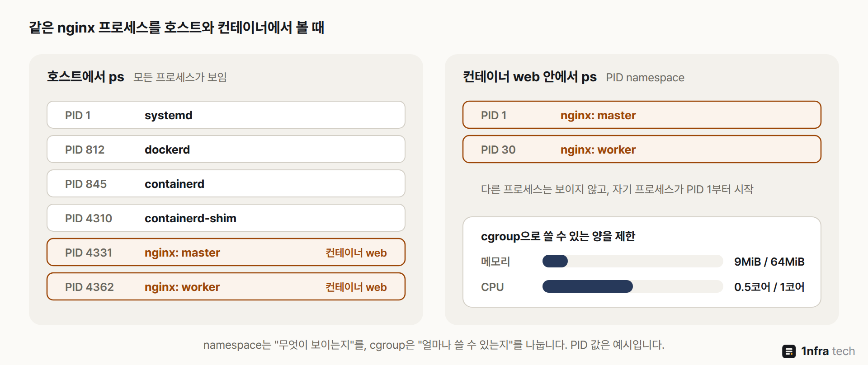Viewport: 868px width, 365px height.
Task: Click the CPU usage progress bar
Action: (x=633, y=286)
